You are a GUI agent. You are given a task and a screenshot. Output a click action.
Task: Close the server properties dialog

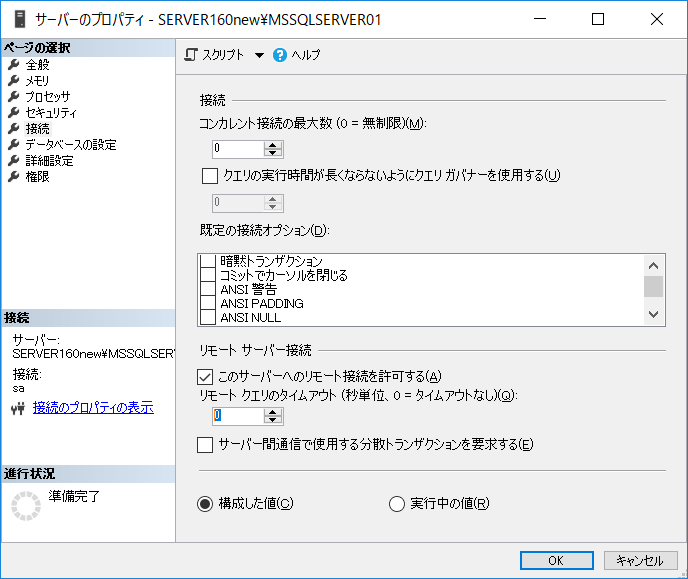coord(657,19)
